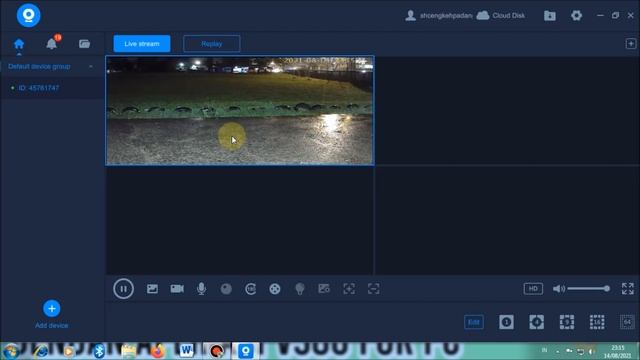Select the empty bottom-left video pane
Screen dimensions: 640x360
point(240,220)
